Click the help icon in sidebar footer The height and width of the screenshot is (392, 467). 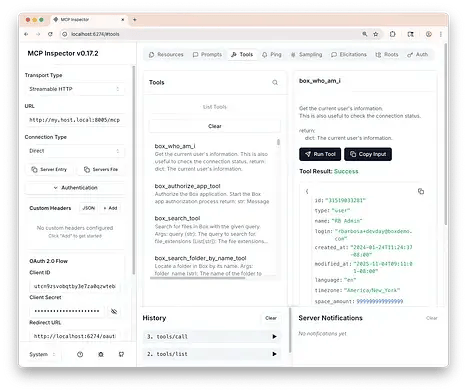(x=80, y=354)
